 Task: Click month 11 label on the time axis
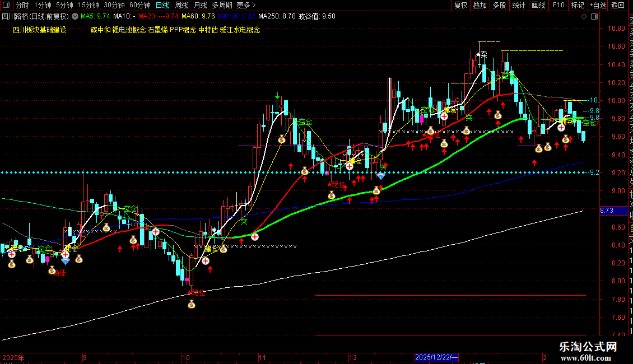[262, 357]
